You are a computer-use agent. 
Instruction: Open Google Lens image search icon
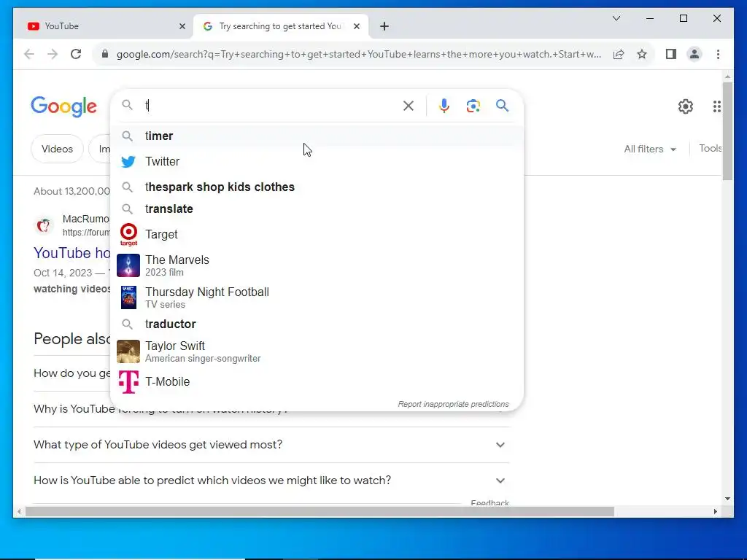[473, 106]
